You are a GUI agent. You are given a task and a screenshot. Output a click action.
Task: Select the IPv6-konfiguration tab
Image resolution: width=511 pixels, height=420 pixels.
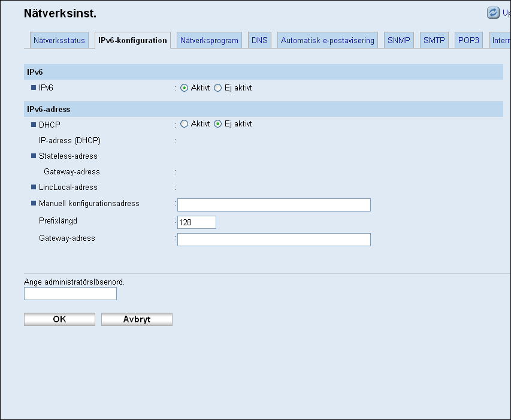click(132, 40)
